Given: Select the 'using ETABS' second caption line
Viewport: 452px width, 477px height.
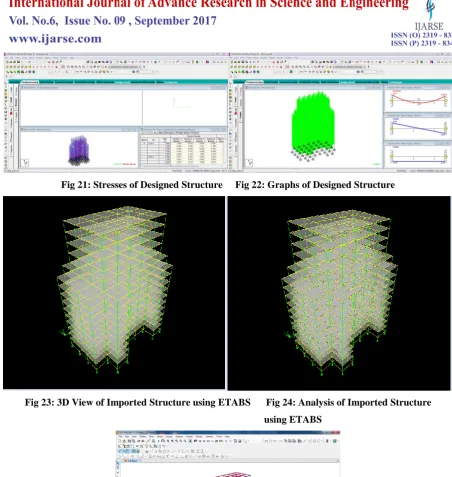Looking at the screenshot, I should [293, 419].
